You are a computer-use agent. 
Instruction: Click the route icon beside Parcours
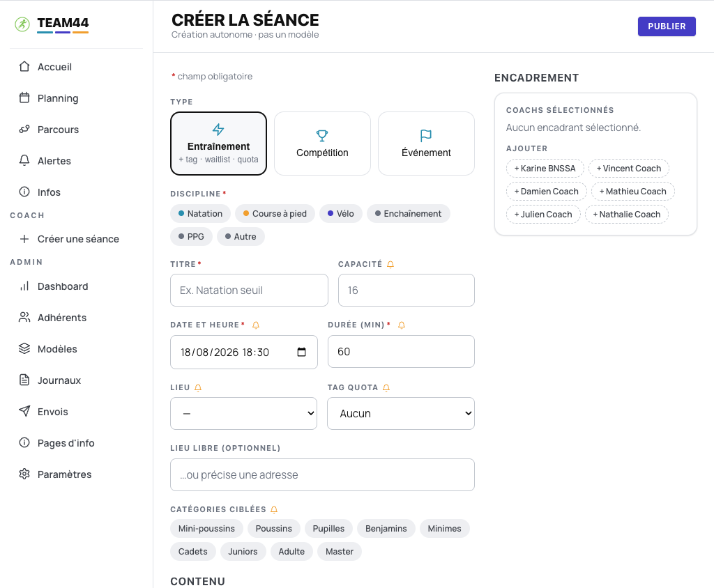coord(24,130)
